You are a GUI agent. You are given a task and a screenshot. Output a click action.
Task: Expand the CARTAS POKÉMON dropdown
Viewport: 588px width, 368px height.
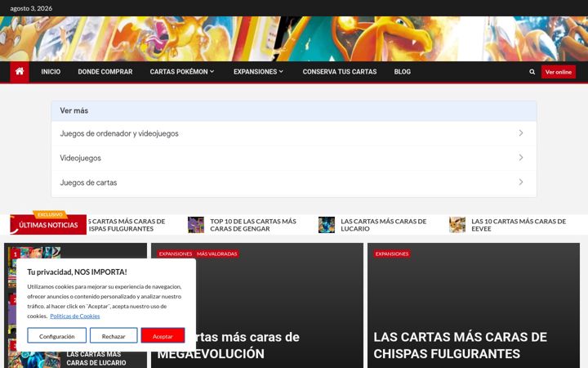[x=182, y=72]
